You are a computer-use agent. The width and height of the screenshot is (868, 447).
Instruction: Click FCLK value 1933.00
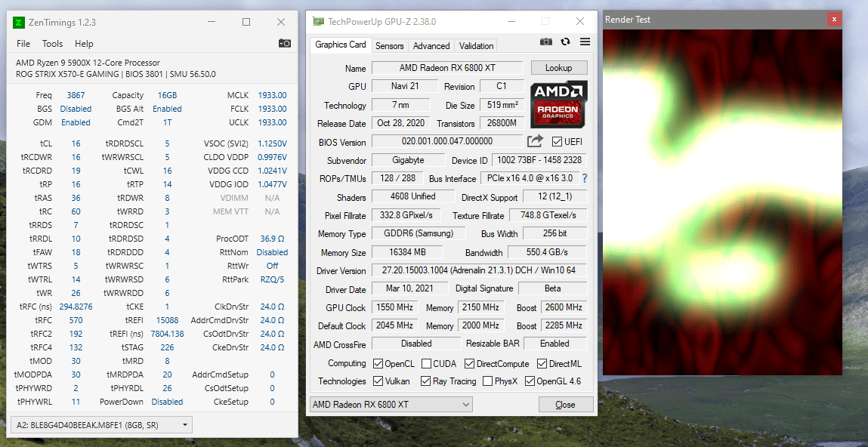tap(273, 109)
